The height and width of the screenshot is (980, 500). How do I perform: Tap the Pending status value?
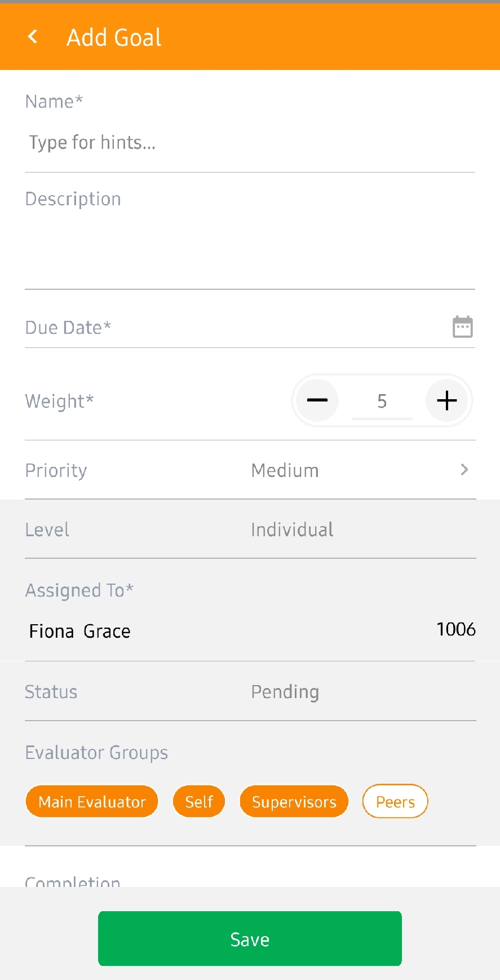coord(285,692)
